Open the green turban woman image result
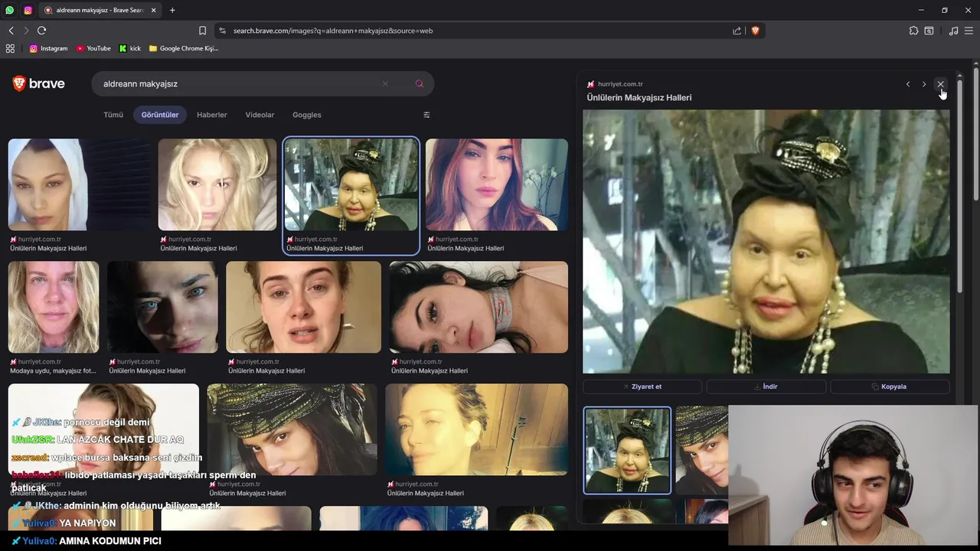 coord(292,429)
